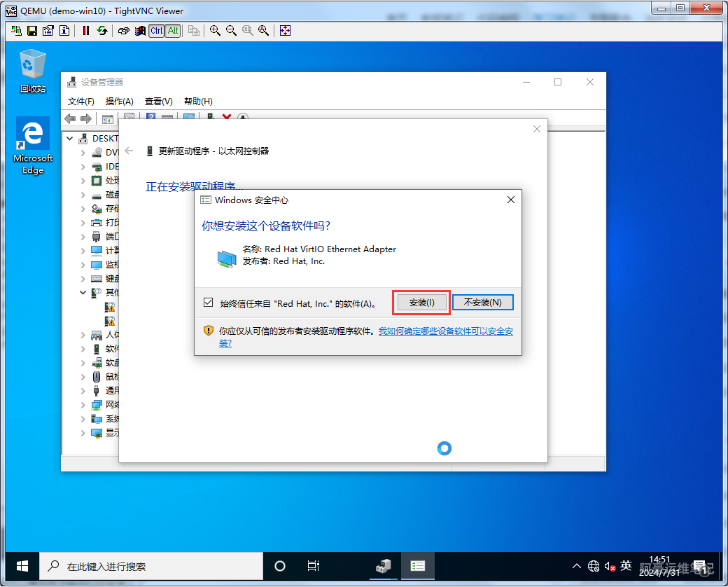Image resolution: width=728 pixels, height=587 pixels.
Task: Show the connection info icon
Action: coord(64,31)
